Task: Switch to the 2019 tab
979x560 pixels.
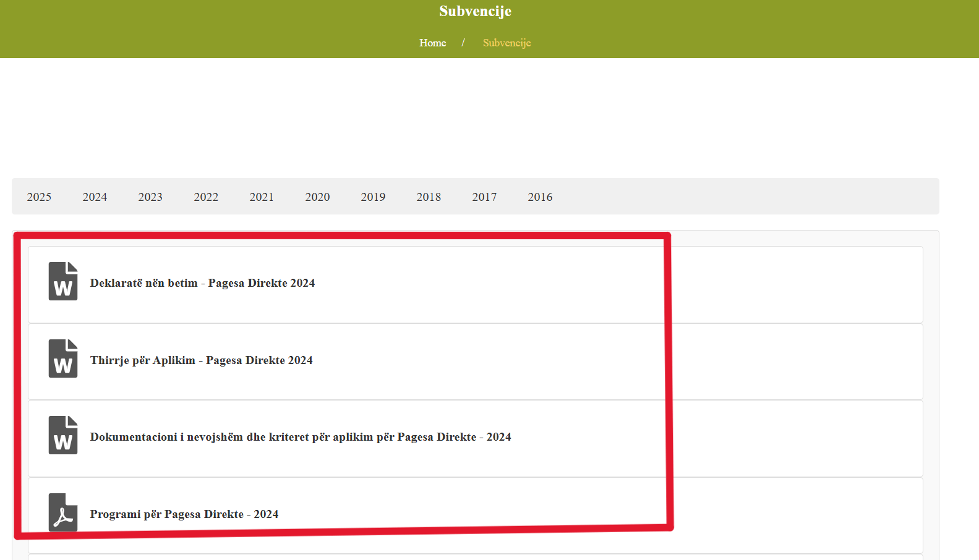Action: [373, 197]
